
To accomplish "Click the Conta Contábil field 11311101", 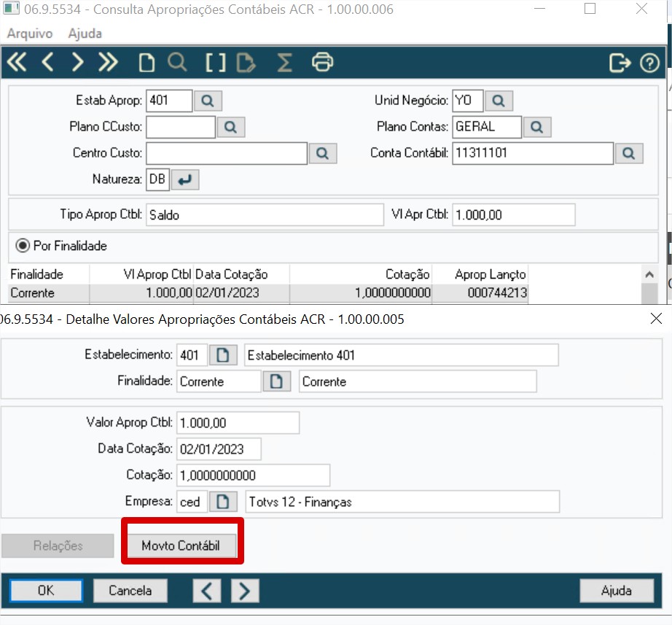I will [x=533, y=153].
